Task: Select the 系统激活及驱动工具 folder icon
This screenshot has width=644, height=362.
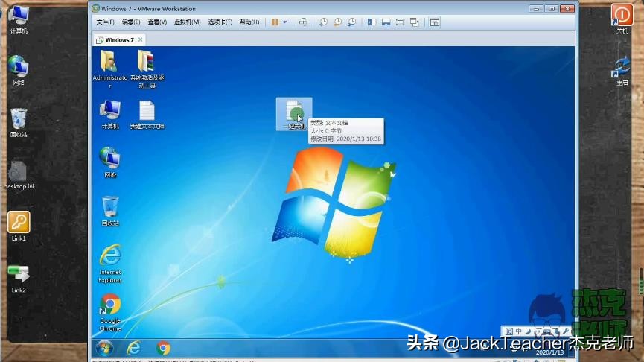Action: 147,69
